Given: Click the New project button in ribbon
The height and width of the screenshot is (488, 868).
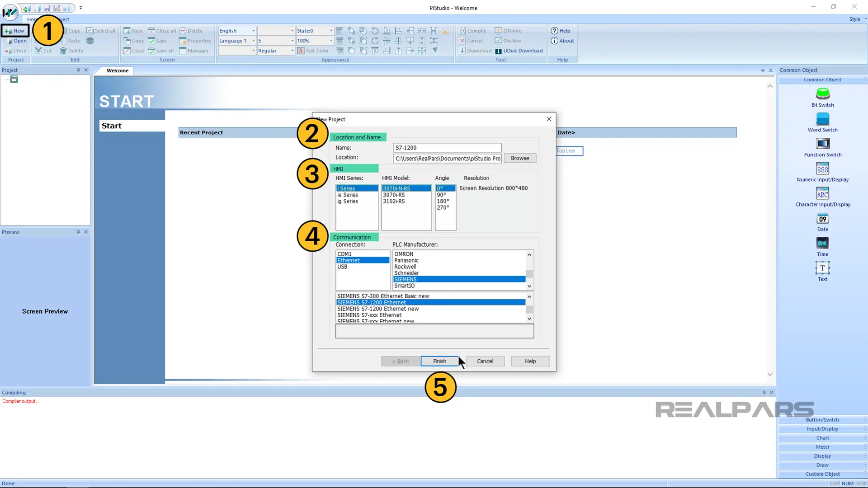Looking at the screenshot, I should (x=14, y=31).
